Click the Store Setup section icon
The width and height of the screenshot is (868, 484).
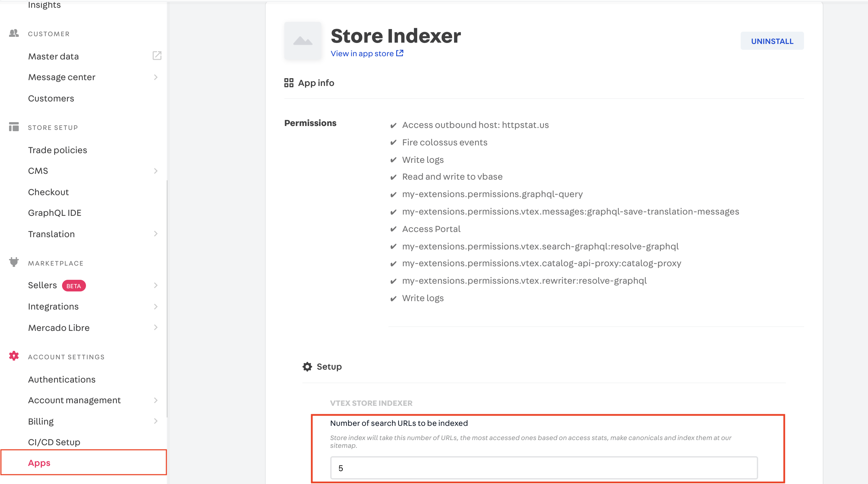point(14,127)
